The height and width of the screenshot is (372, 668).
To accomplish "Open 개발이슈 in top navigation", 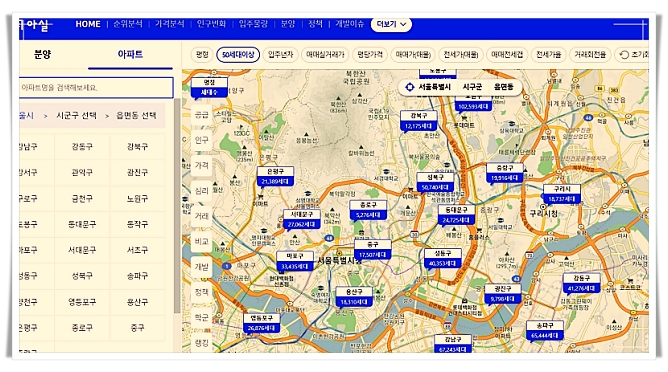I will tap(349, 24).
